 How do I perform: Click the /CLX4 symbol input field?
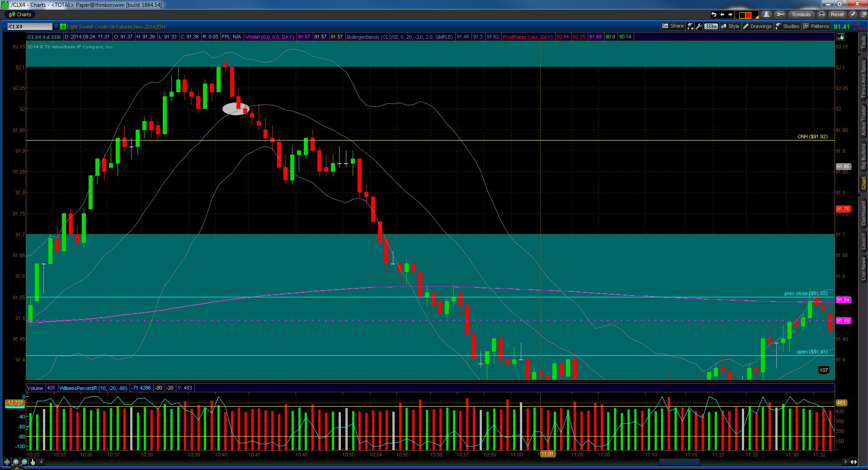point(30,27)
